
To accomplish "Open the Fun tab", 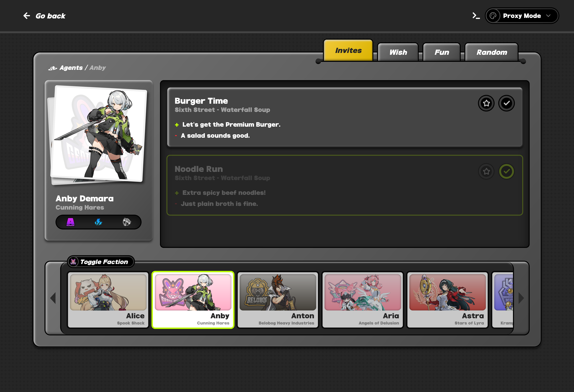I will (442, 52).
